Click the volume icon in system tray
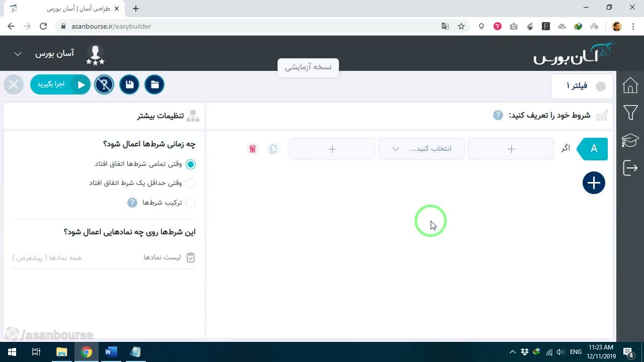The image size is (644, 362). [x=560, y=352]
